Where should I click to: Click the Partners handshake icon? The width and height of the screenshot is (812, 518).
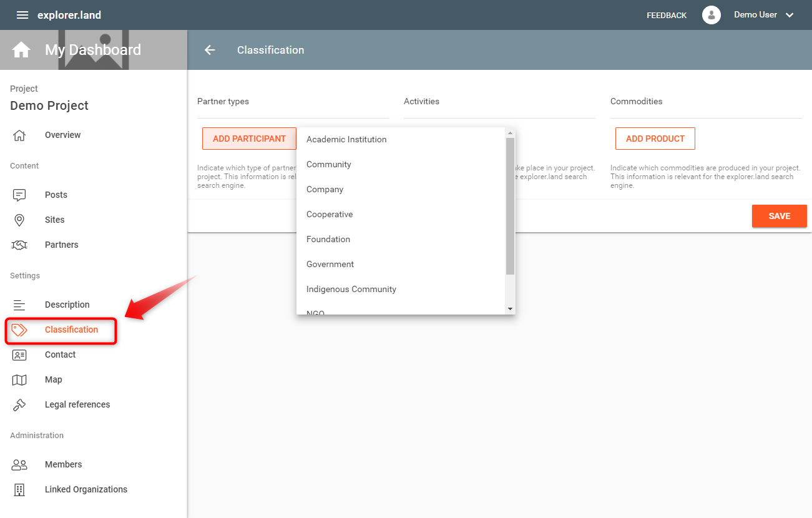pos(19,245)
